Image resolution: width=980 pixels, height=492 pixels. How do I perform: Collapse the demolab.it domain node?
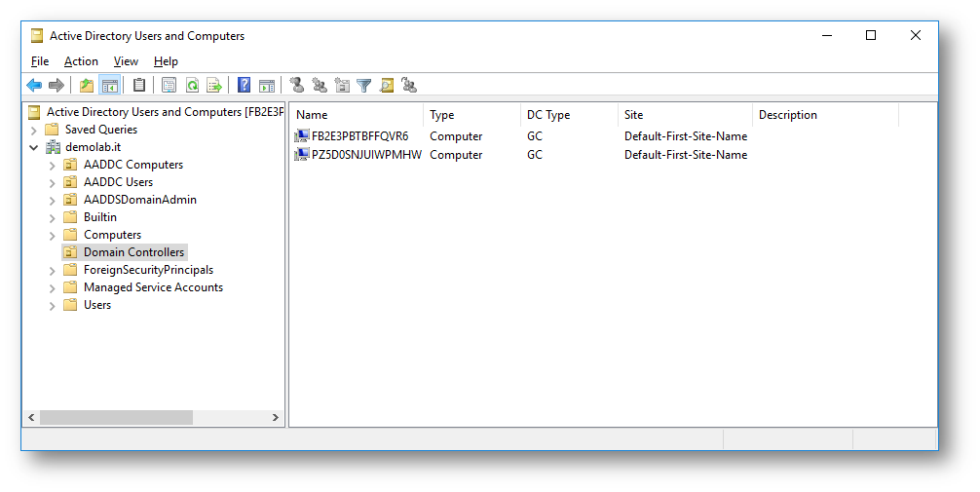pyautogui.click(x=34, y=147)
